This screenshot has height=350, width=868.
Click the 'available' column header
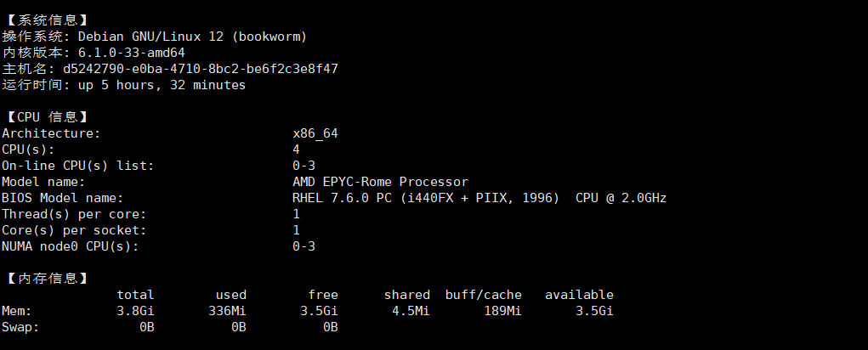pyautogui.click(x=579, y=295)
